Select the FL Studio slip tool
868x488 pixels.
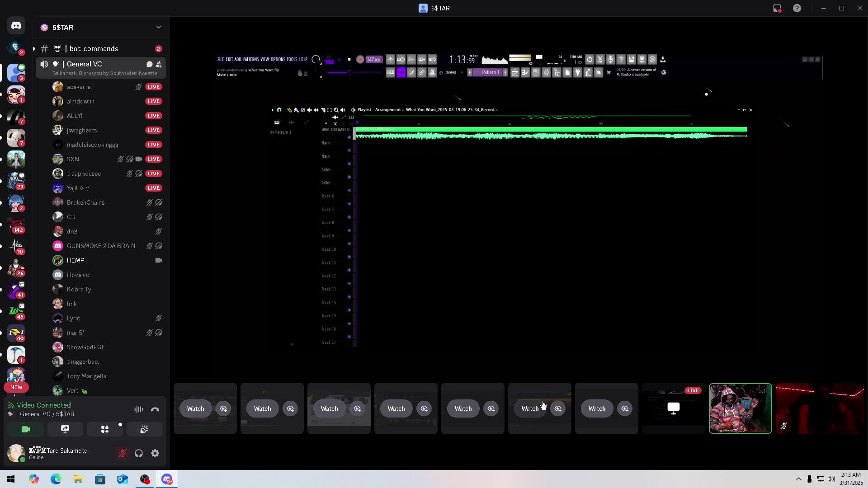tap(316, 110)
